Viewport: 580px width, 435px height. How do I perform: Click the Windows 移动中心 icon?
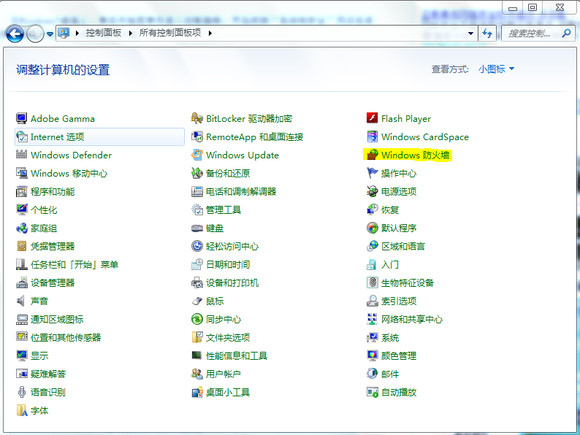(x=22, y=173)
